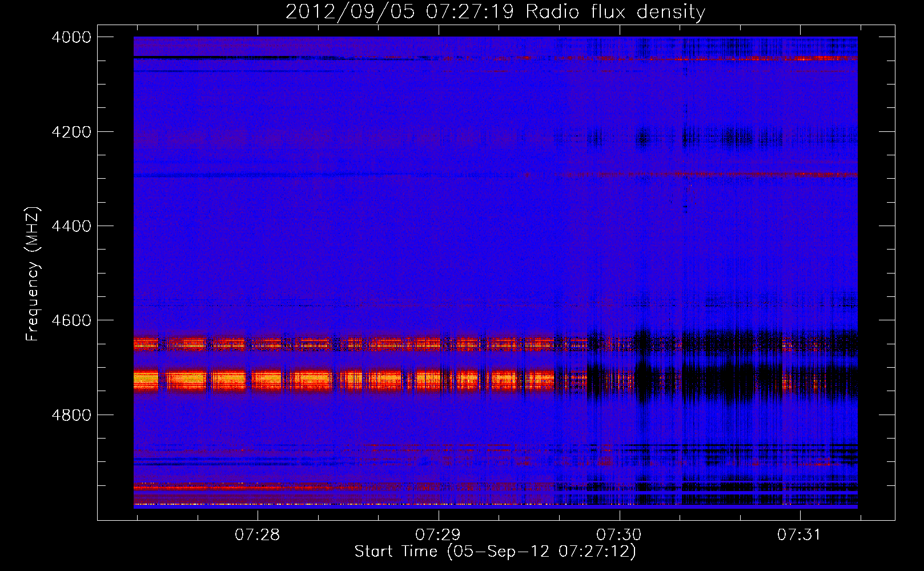
Task: Select the 4000 frequency tick label
Action: coord(71,37)
